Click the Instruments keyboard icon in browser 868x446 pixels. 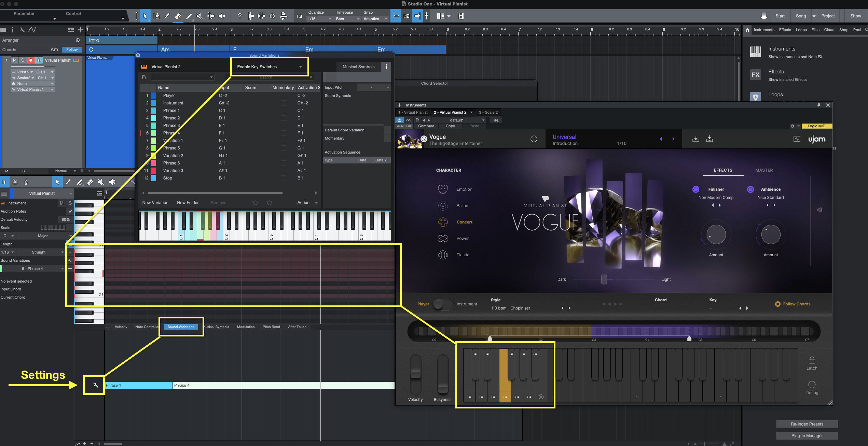pyautogui.click(x=756, y=52)
